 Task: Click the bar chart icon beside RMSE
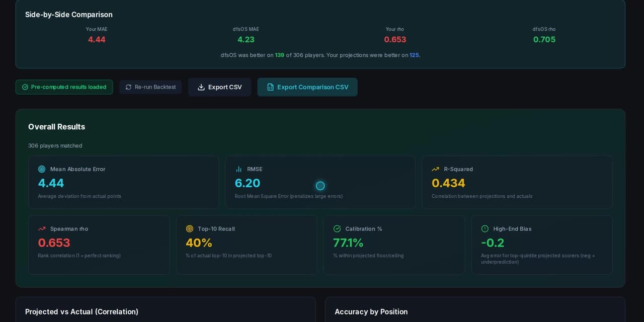pos(238,169)
